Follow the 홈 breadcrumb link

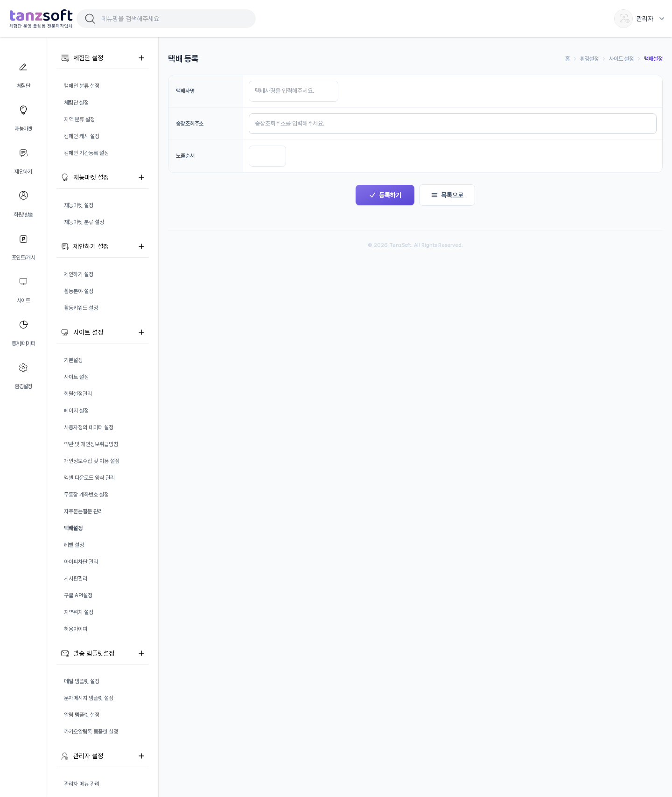click(567, 59)
